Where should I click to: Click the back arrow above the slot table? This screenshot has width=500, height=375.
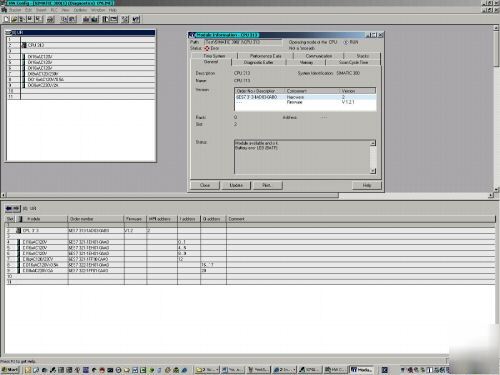tap(9, 208)
